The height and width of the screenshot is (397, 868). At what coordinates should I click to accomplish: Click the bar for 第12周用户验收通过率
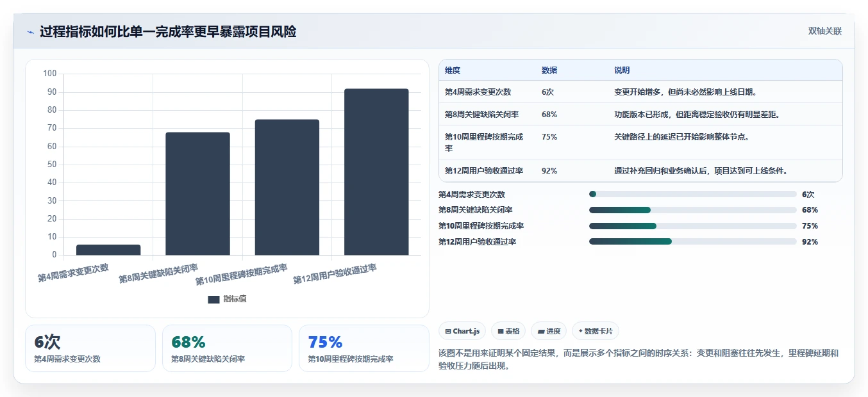tap(376, 172)
